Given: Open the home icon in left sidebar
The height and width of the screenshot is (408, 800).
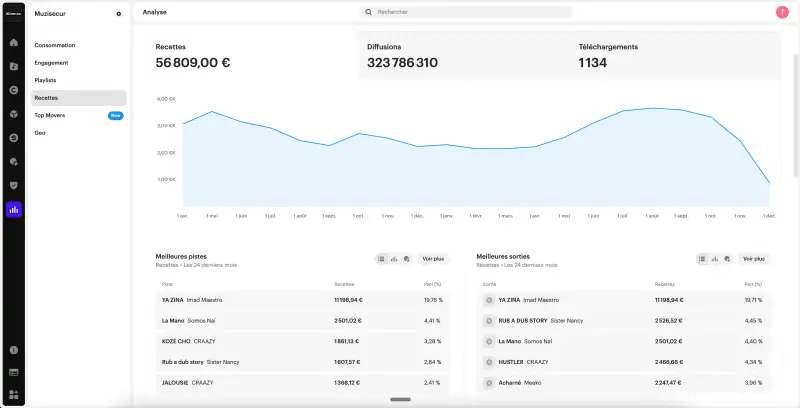Looking at the screenshot, I should pos(14,43).
